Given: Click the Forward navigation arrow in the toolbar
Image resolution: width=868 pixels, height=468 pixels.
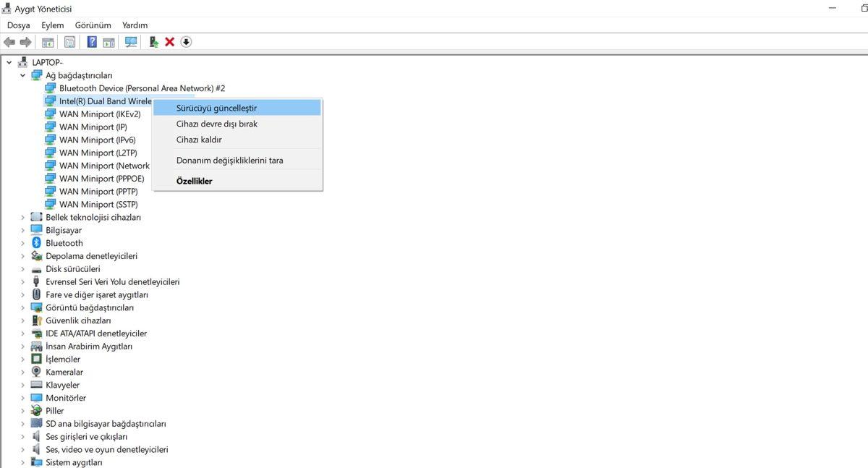Looking at the screenshot, I should pos(26,41).
